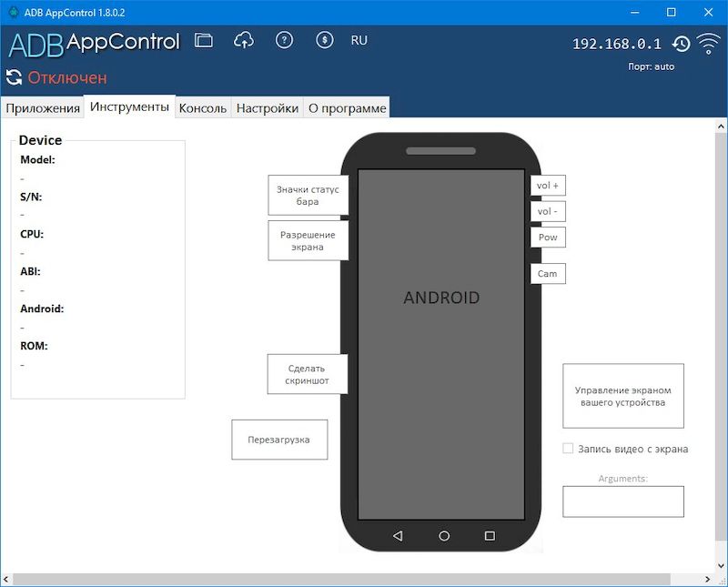Refresh connection via icon next to Отключен
Screen dimensions: 728x587
13,78
